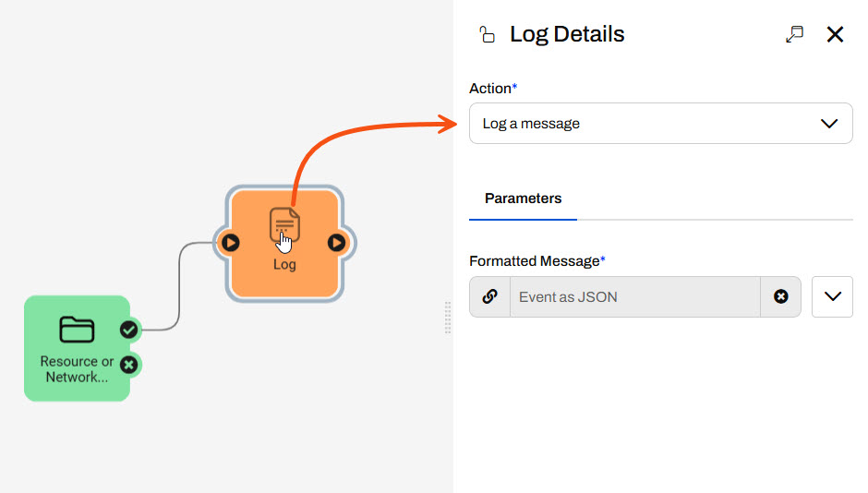The width and height of the screenshot is (868, 493).
Task: Click the unlock icon beside Log Details
Action: [487, 35]
